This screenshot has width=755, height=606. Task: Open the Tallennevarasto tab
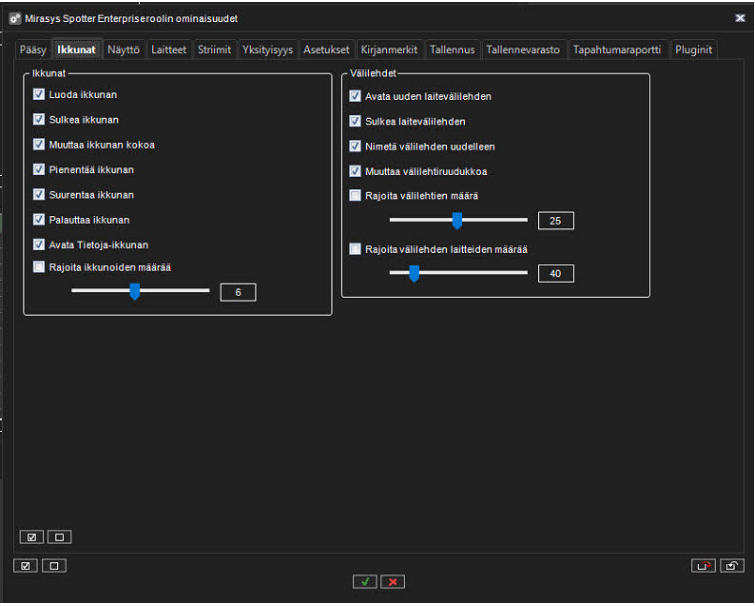[523, 49]
